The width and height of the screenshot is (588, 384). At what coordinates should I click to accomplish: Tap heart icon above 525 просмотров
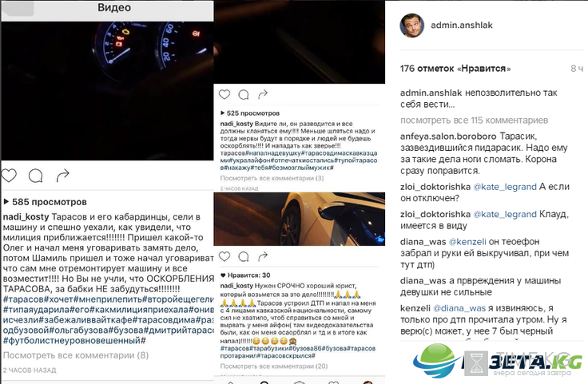pos(224,94)
